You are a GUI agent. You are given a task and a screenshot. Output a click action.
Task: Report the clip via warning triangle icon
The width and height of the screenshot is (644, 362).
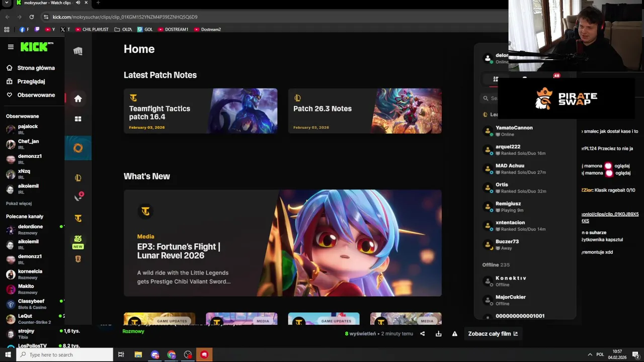(455, 334)
